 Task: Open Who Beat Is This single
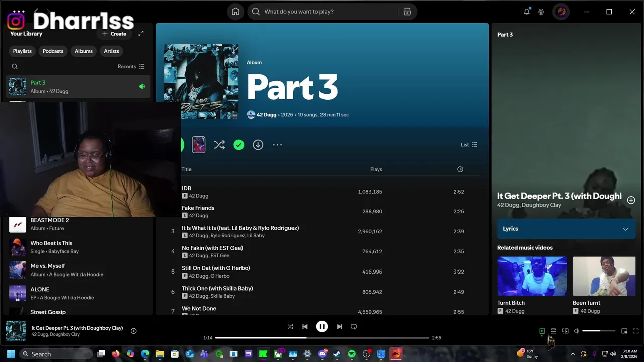pos(78,247)
